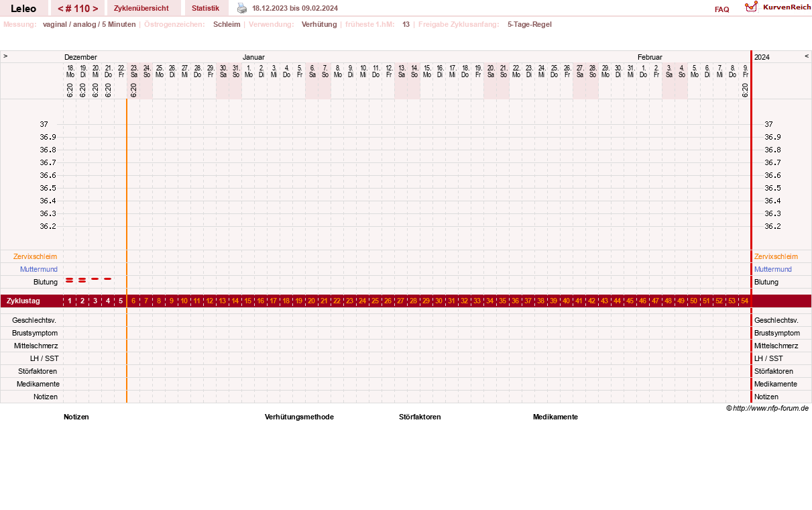This screenshot has width=812, height=510.
Task: Click the left Geschlechtsv. row label
Action: 34,320
